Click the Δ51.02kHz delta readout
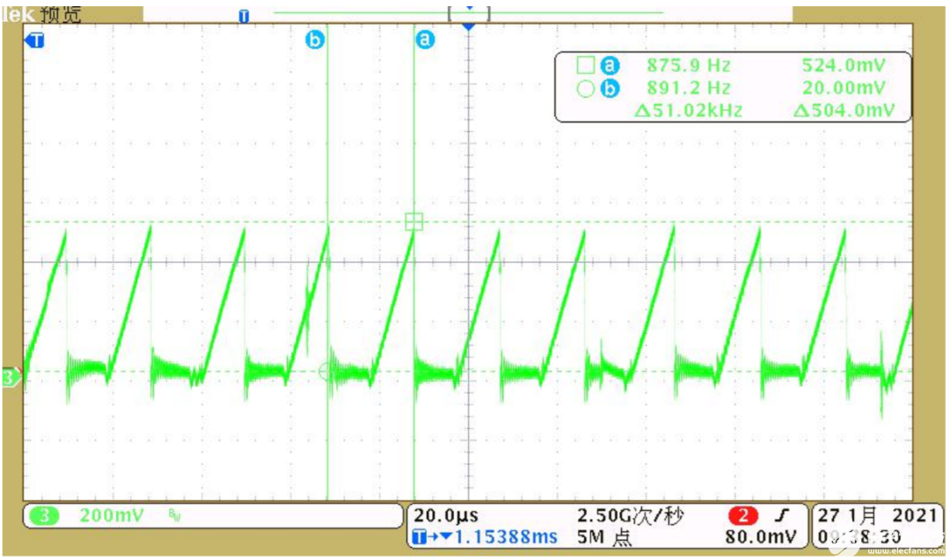The height and width of the screenshot is (560, 950). click(688, 111)
